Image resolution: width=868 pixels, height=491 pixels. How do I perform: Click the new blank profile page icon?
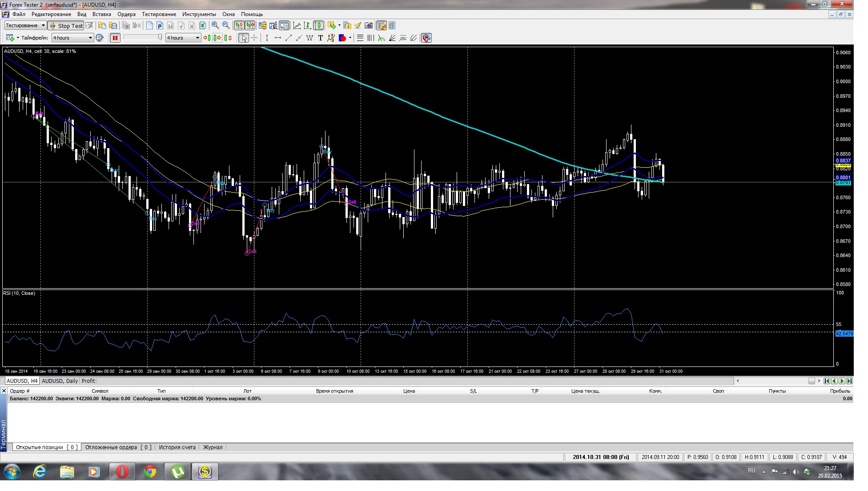point(149,25)
